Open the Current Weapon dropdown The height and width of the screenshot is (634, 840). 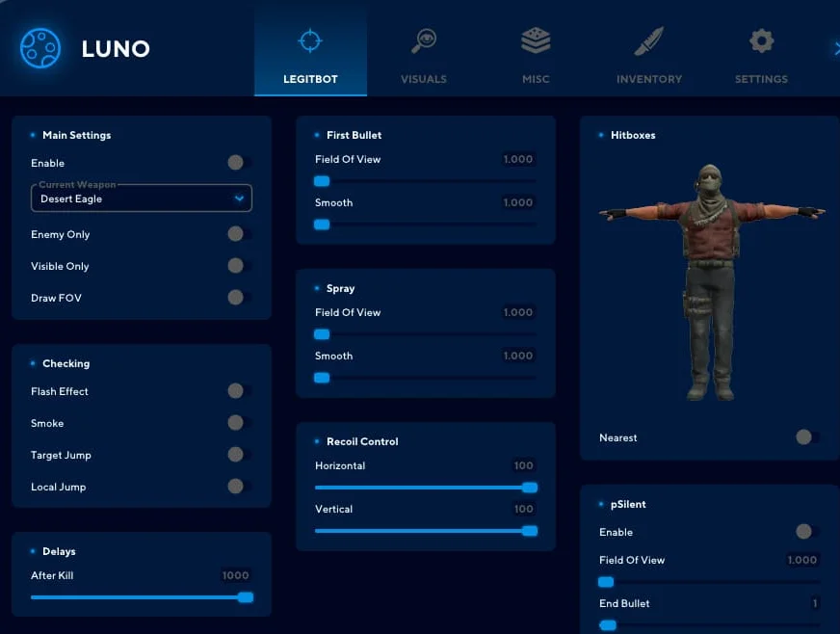pos(142,198)
